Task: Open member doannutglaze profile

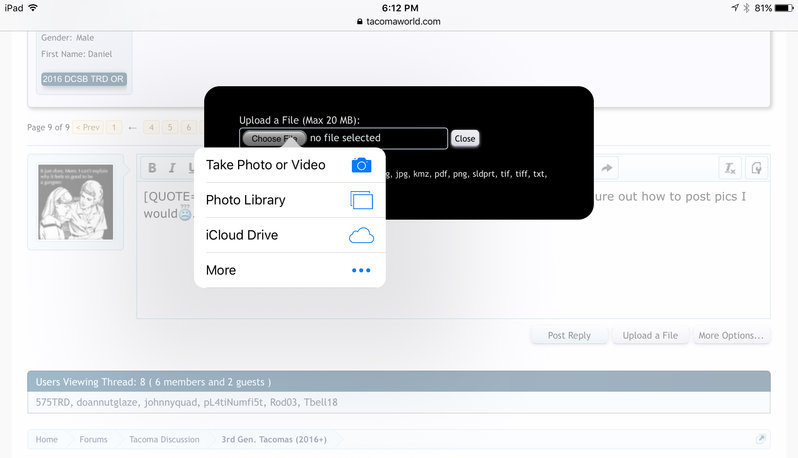Action: point(107,402)
